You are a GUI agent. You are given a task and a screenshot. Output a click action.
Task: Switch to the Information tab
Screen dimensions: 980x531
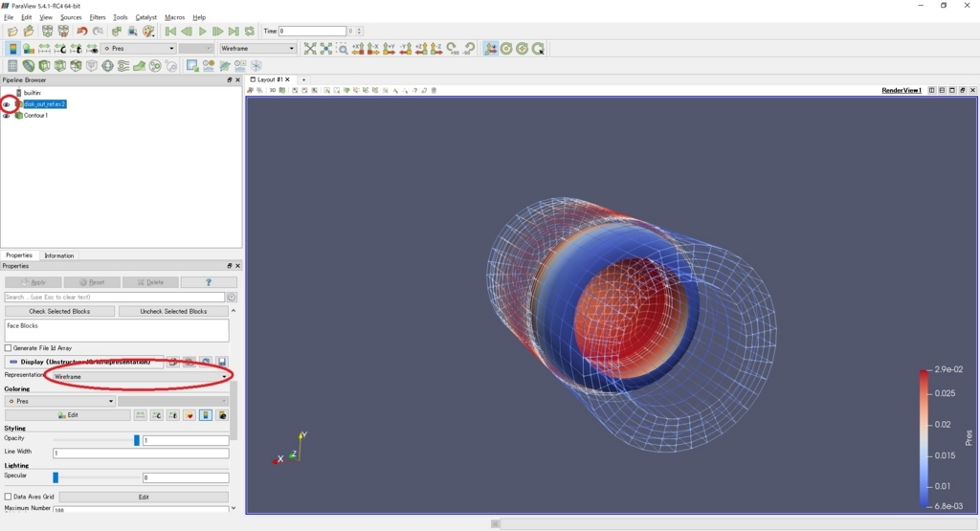(x=58, y=255)
